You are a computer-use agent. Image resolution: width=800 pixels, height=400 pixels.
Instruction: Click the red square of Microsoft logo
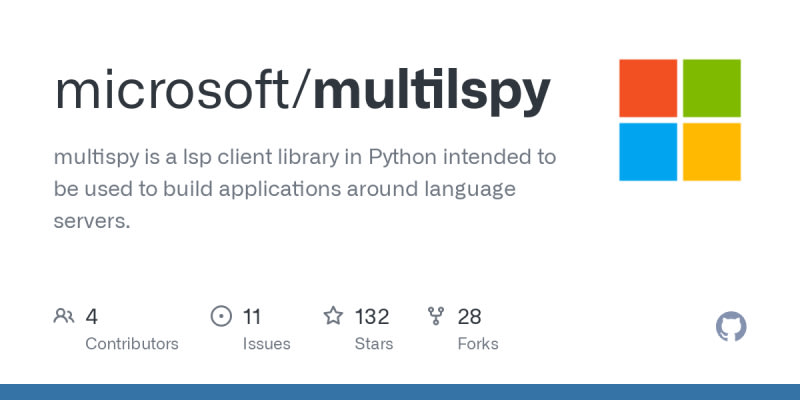click(x=648, y=88)
